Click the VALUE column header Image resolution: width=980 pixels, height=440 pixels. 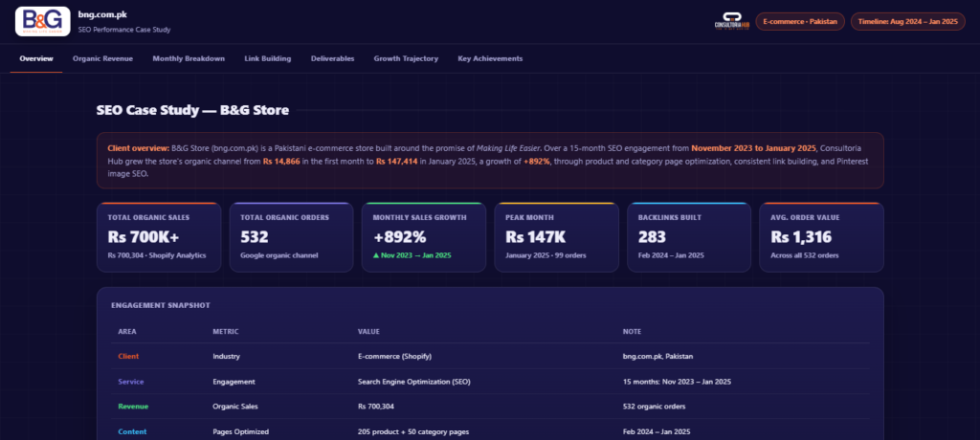point(368,332)
